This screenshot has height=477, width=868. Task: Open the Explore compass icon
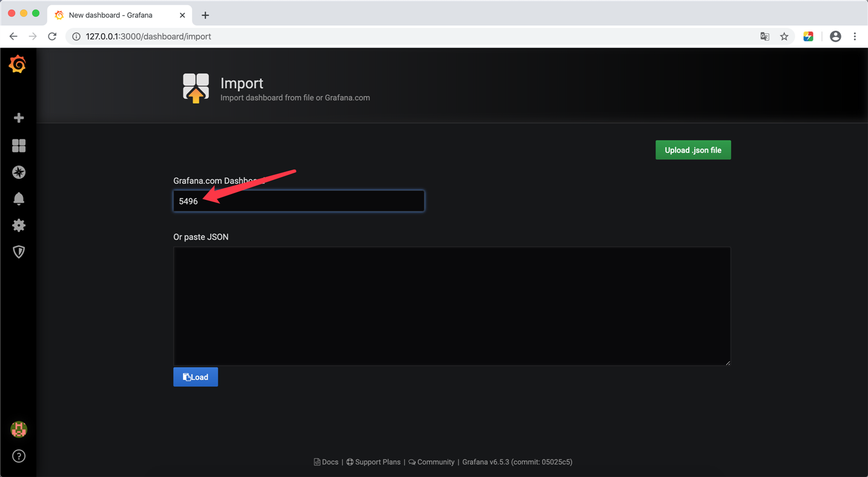coord(19,172)
